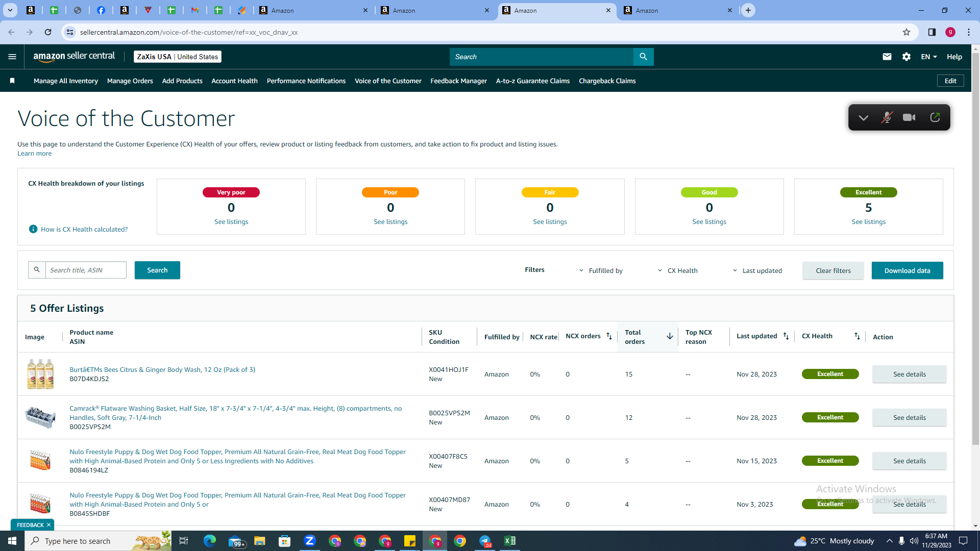This screenshot has width=980, height=551.
Task: Expand the Fulfilled by filter
Action: tap(601, 271)
